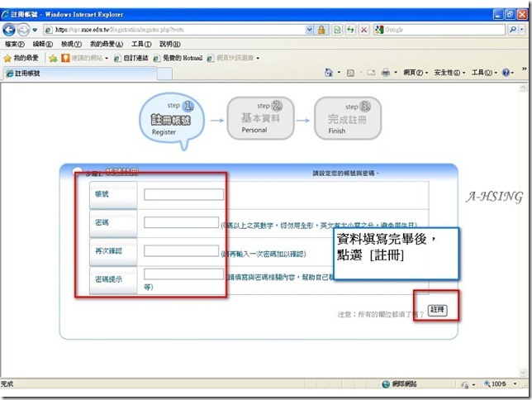
Task: Click the page scrollbar up arrow
Action: [523, 88]
